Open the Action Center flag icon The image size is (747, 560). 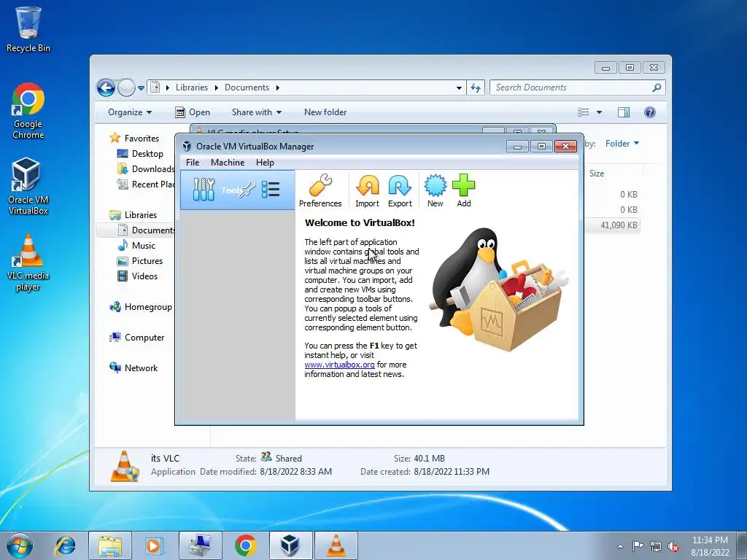coord(638,546)
